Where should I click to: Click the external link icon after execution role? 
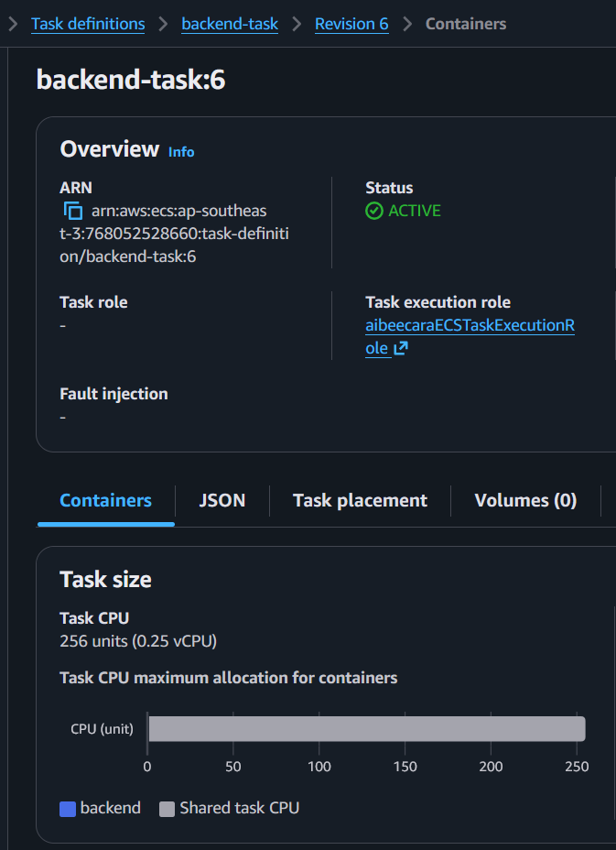coord(400,348)
